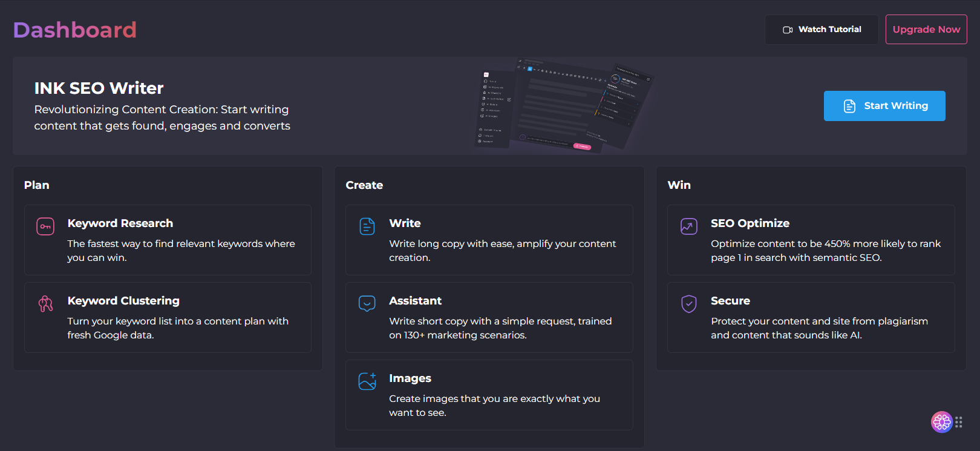Open the Images title link
980x451 pixels.
pos(410,378)
